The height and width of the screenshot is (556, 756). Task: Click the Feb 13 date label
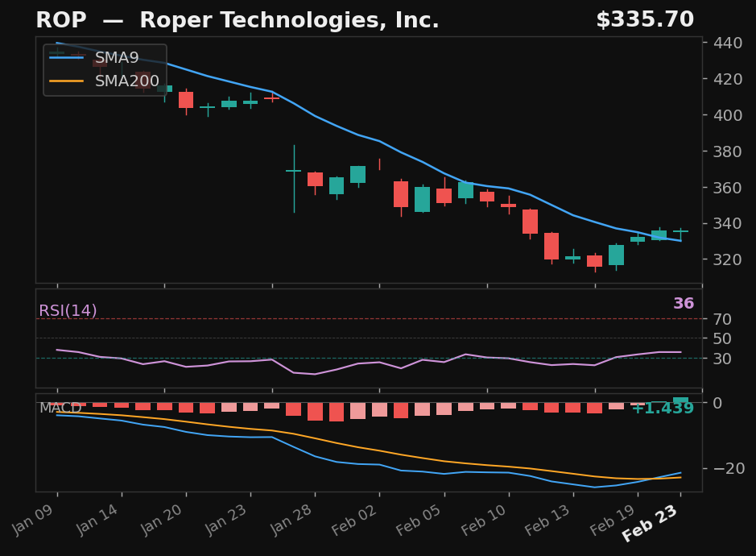pos(547,521)
